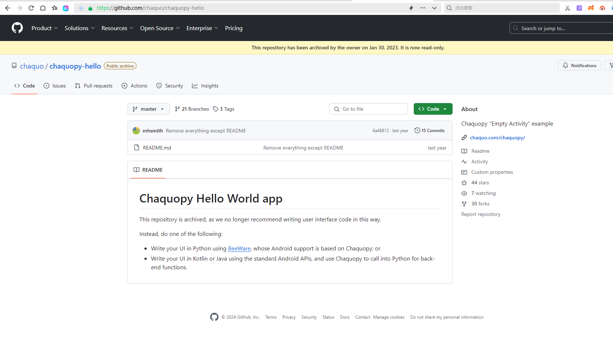This screenshot has height=364, width=613.
Task: Open commit history via the clock icon
Action: tap(416, 130)
